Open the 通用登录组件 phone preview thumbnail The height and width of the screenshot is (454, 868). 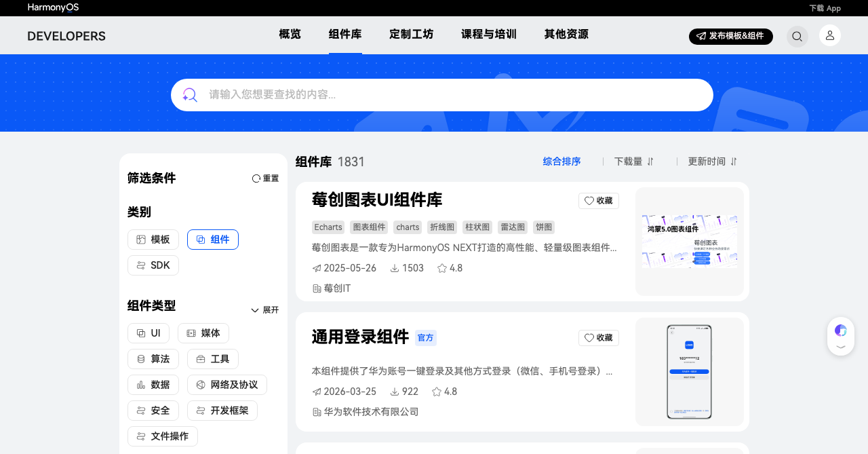tap(690, 372)
